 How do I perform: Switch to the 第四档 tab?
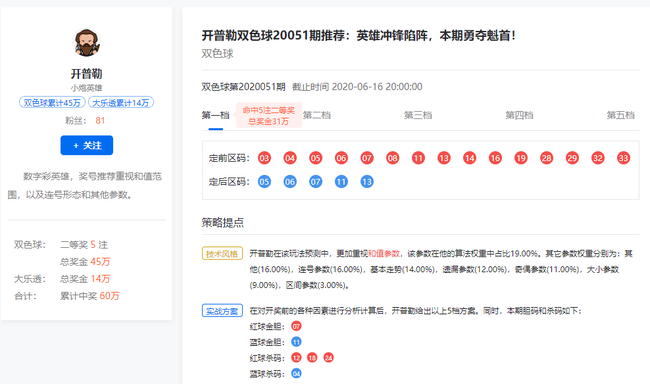[519, 115]
